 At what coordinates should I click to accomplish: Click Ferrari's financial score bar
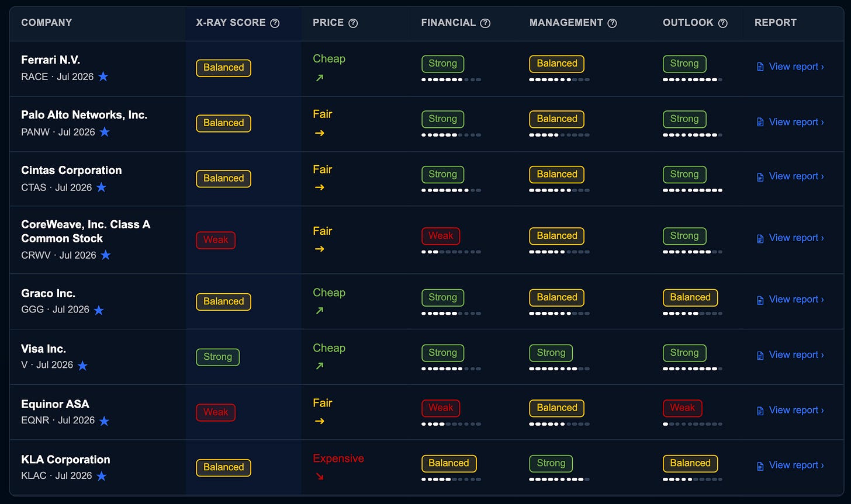(451, 79)
